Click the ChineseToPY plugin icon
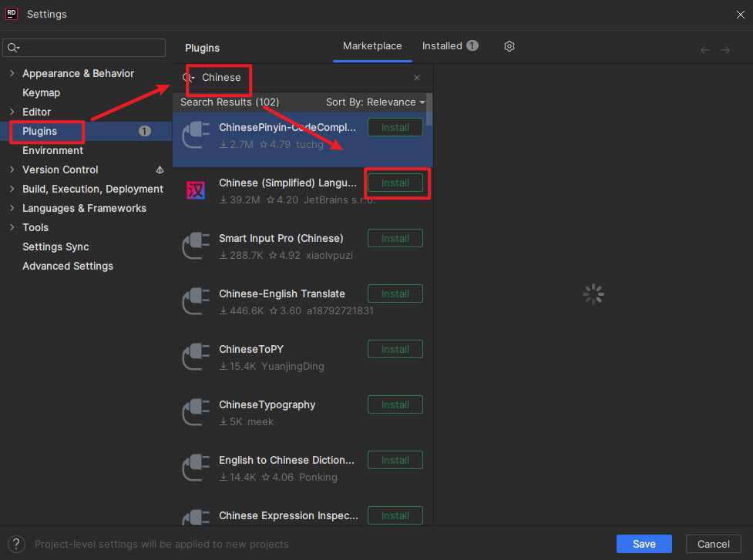Screen dimensions: 753x560 pyautogui.click(x=196, y=357)
